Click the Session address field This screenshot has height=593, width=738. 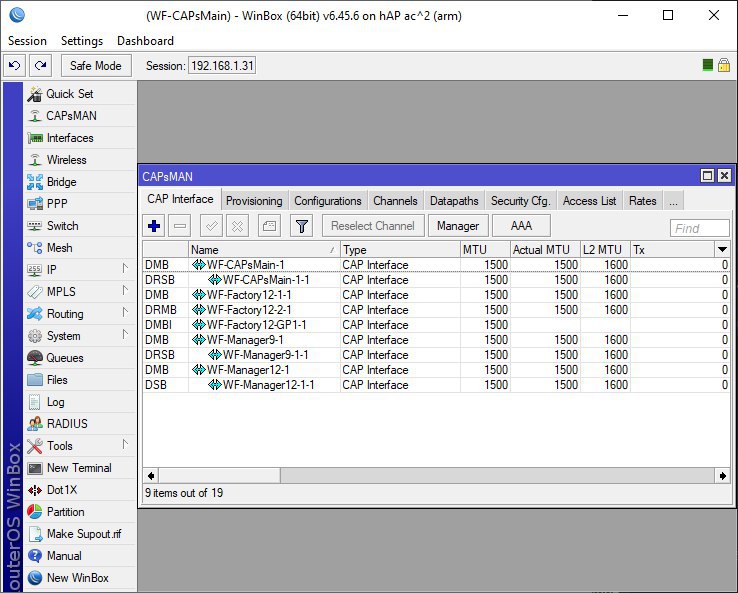222,65
